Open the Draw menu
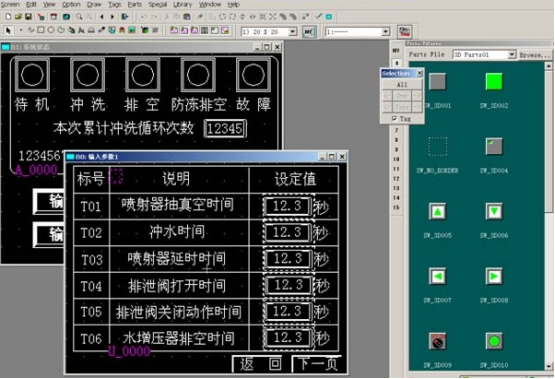Viewport: 555px width, 379px height. click(x=94, y=4)
